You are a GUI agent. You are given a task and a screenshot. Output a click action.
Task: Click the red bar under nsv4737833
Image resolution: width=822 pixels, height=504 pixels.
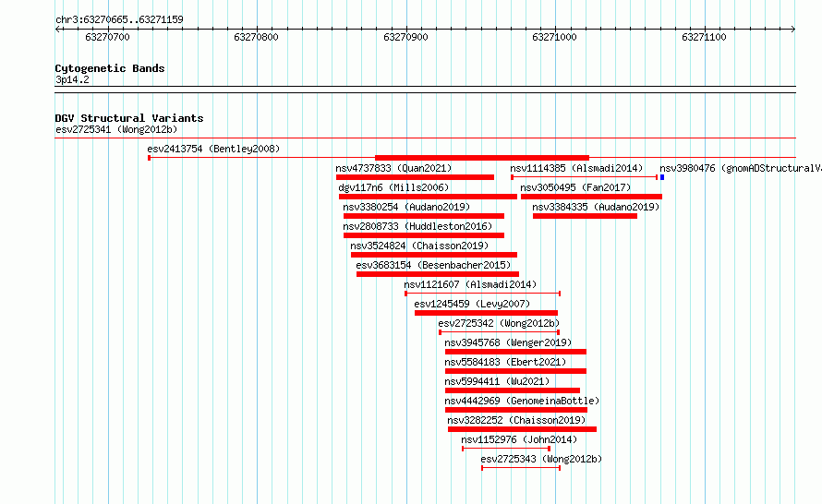416,177
